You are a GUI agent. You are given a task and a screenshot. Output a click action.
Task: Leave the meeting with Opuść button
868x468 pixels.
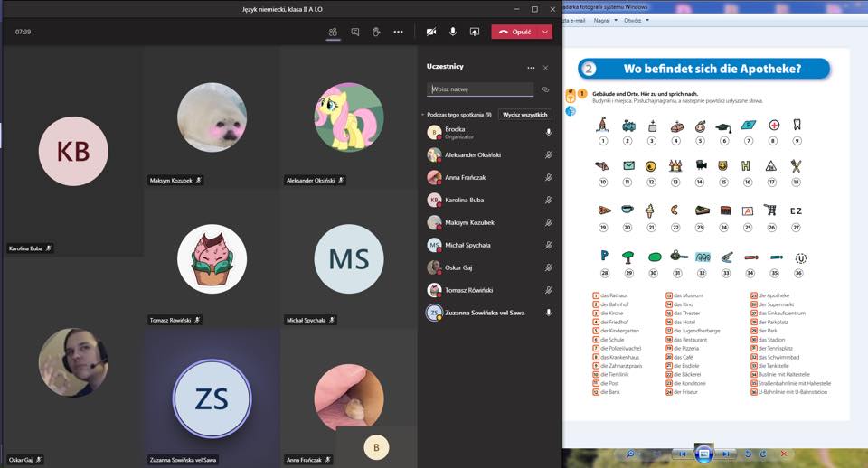pyautogui.click(x=515, y=32)
